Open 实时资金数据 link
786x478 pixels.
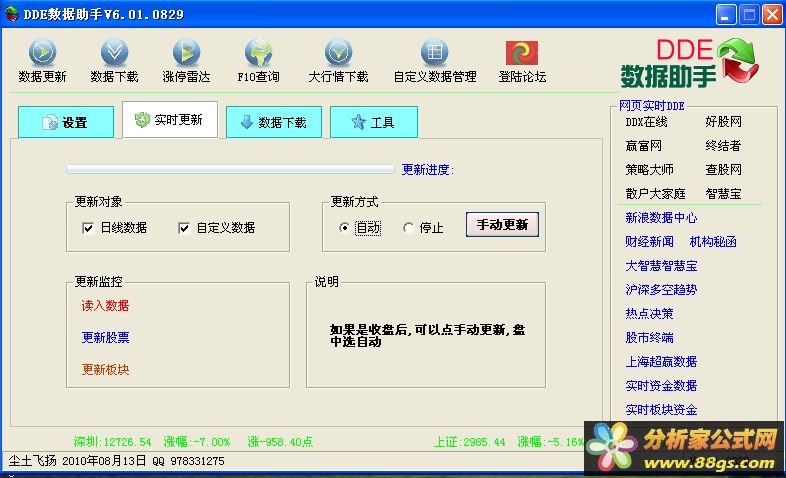point(661,386)
